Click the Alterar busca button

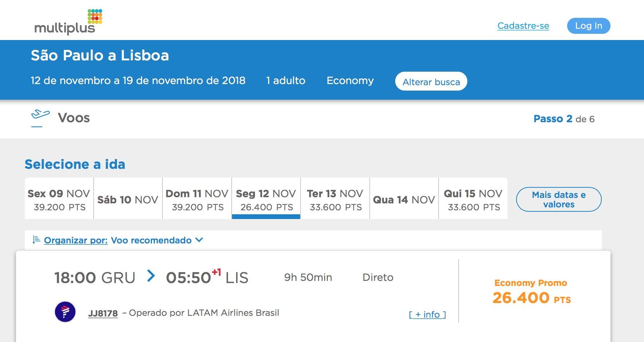(x=431, y=81)
